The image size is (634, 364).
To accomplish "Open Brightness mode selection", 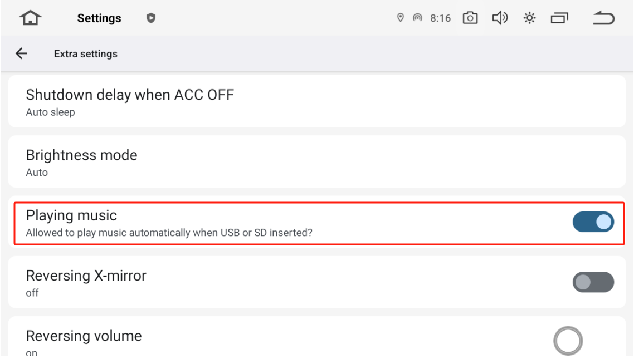I will tap(317, 161).
